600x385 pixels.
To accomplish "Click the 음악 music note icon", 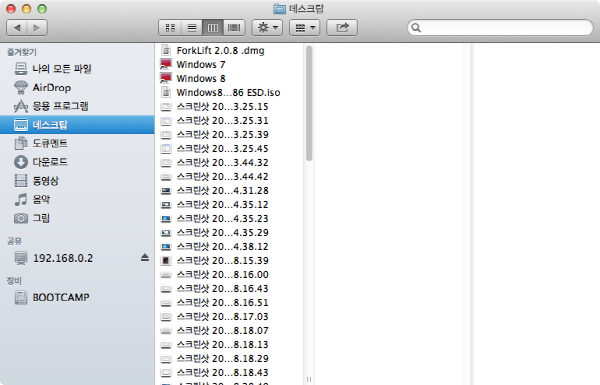I will pos(21,199).
